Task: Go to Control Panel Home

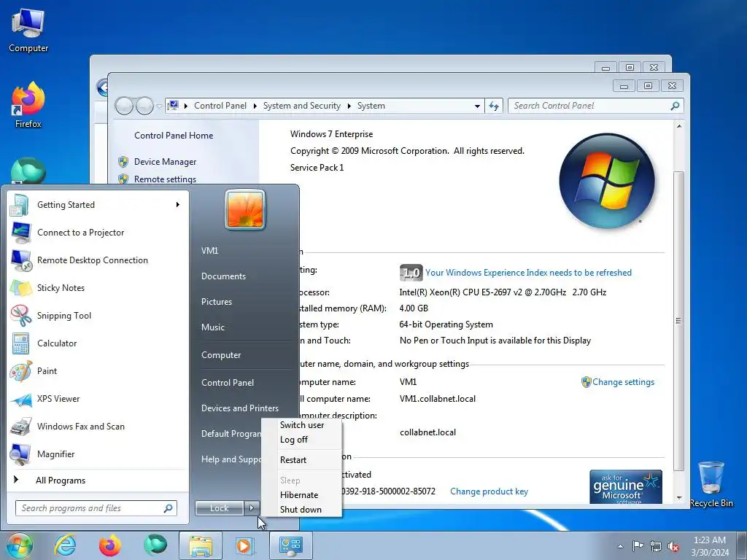Action: click(174, 136)
